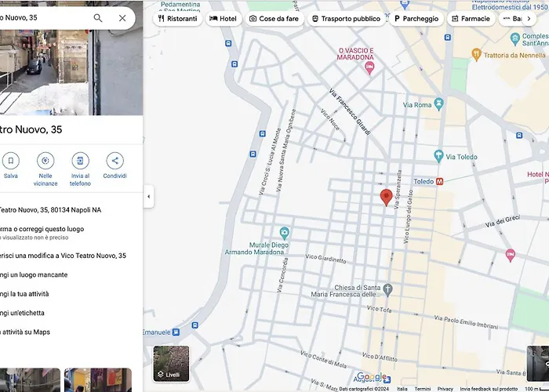Open attività su Maps entry
The image size is (549, 392).
pos(25,332)
